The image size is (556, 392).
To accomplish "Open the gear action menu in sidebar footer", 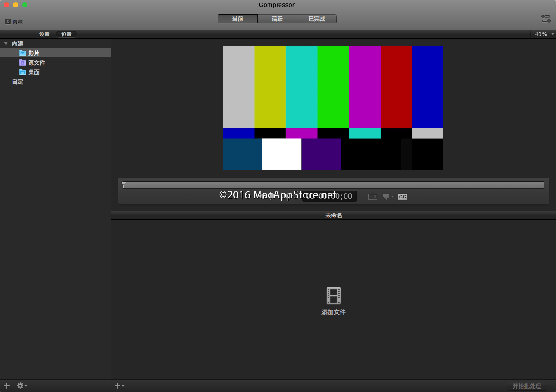I will (21, 385).
